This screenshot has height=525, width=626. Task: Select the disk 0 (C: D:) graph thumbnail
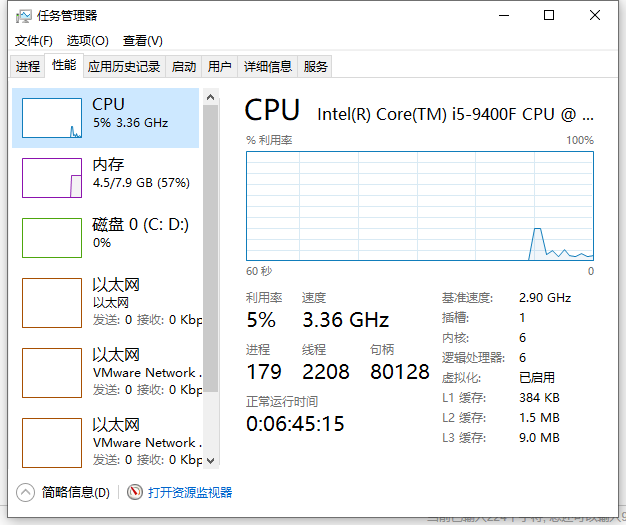(52, 238)
